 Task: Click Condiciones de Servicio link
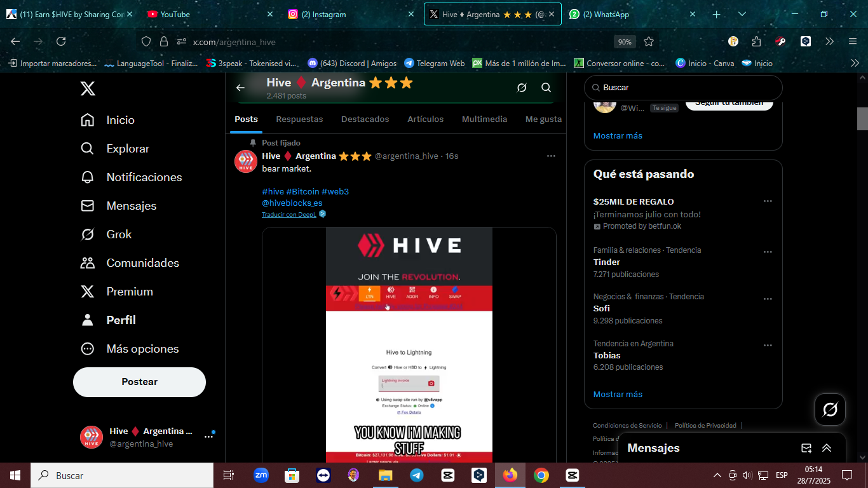tap(627, 426)
